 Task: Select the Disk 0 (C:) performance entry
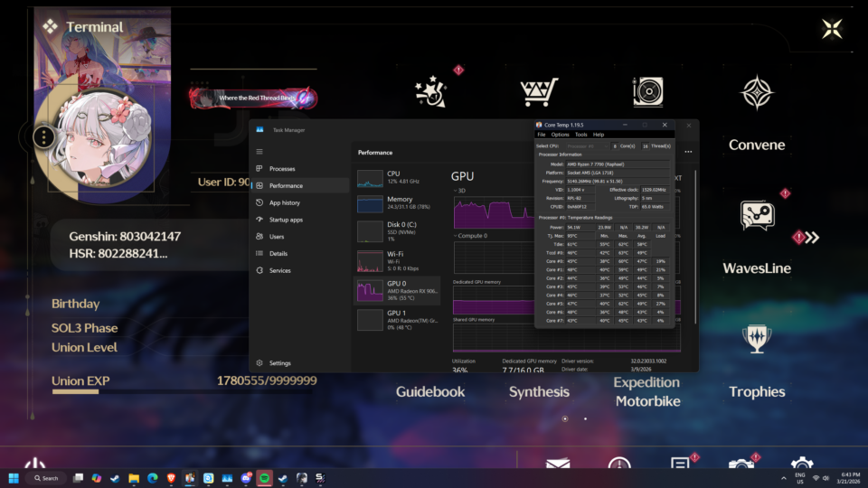(x=397, y=232)
